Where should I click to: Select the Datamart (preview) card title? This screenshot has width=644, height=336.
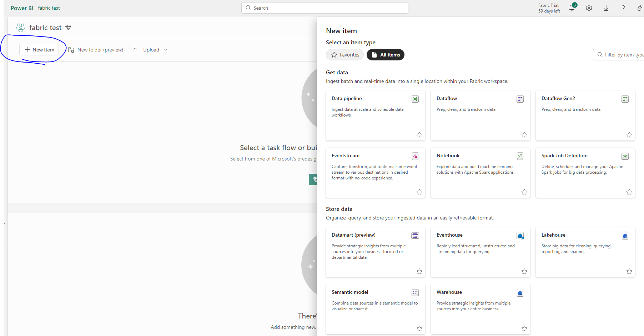pyautogui.click(x=353, y=235)
